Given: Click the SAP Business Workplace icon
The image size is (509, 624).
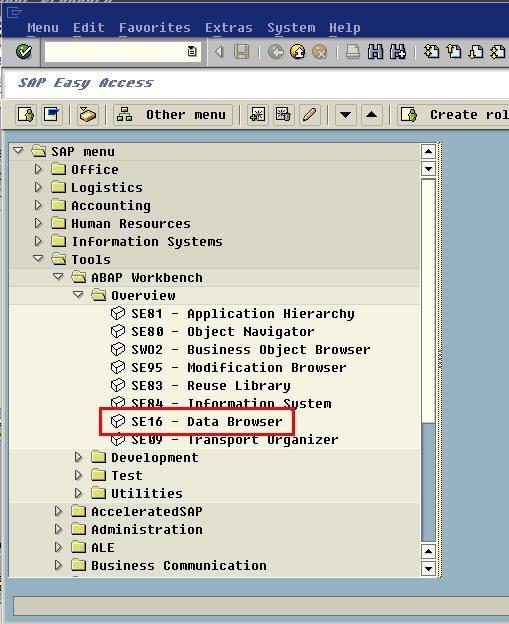Looking at the screenshot, I should 88,115.
